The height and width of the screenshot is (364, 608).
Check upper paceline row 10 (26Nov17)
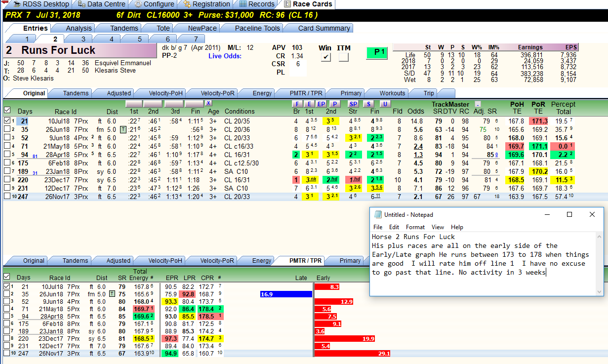coord(7,197)
